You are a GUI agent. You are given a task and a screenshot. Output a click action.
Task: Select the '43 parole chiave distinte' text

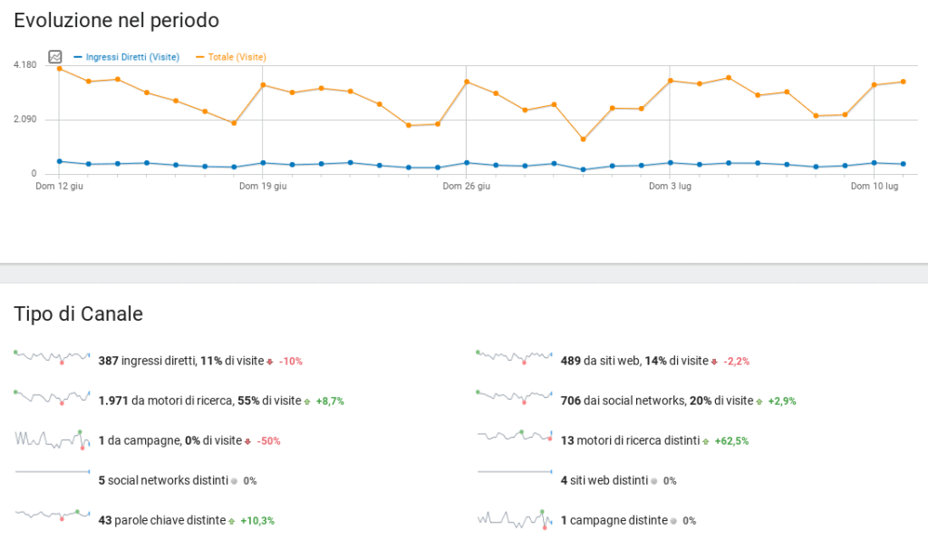(x=162, y=520)
